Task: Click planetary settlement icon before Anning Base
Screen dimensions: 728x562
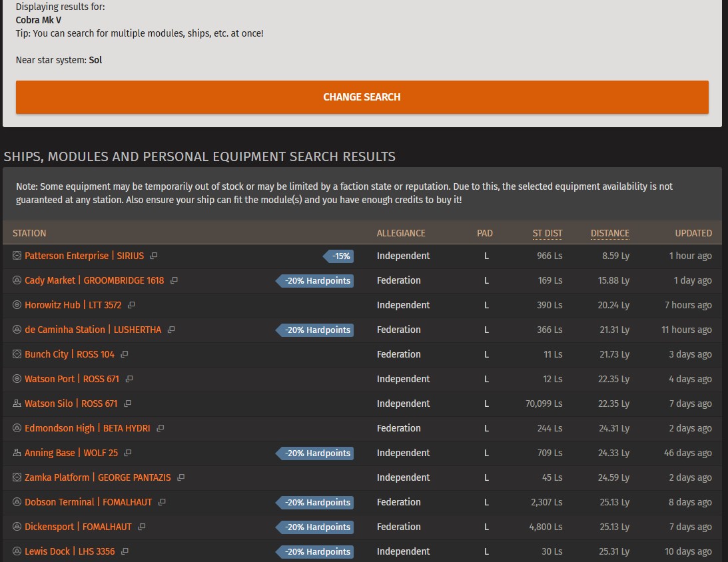Action: (17, 452)
